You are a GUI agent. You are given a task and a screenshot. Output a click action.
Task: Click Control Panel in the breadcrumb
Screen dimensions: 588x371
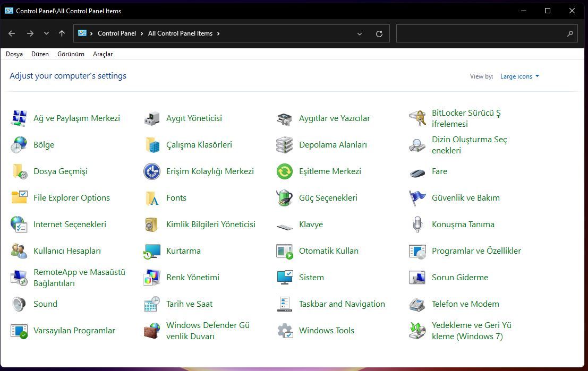pos(117,33)
